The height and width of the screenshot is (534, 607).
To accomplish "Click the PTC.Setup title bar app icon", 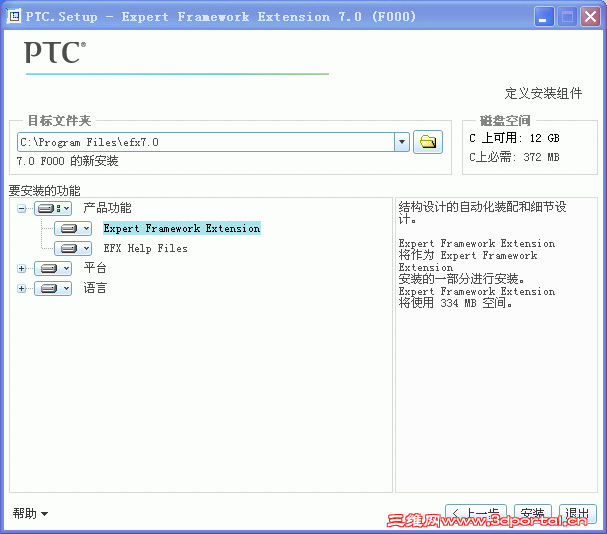I will 14,16.
